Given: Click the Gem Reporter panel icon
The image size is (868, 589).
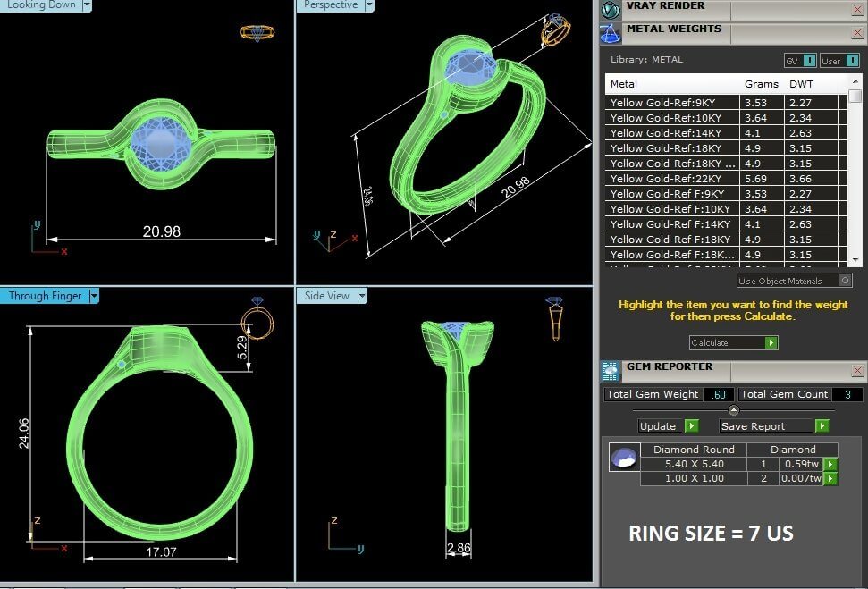Looking at the screenshot, I should point(611,371).
